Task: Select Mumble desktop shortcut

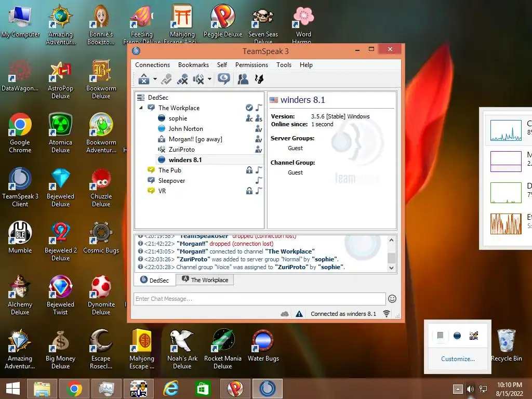Action: (x=20, y=237)
